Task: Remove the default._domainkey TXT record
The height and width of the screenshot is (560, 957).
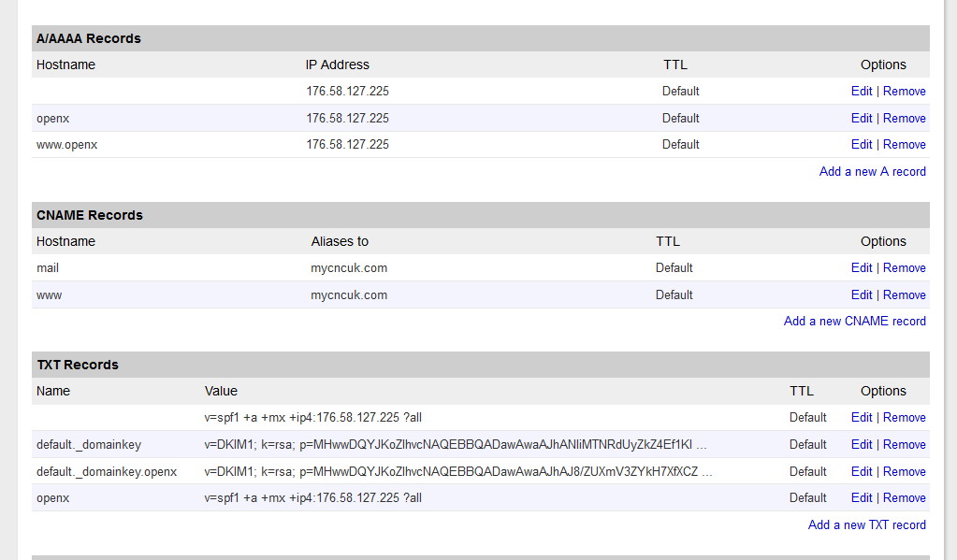Action: 904,444
